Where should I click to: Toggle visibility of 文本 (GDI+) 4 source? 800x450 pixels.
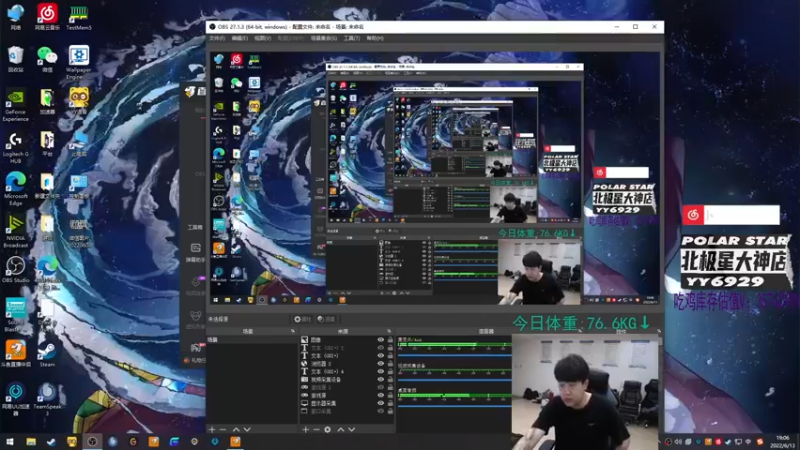[381, 371]
